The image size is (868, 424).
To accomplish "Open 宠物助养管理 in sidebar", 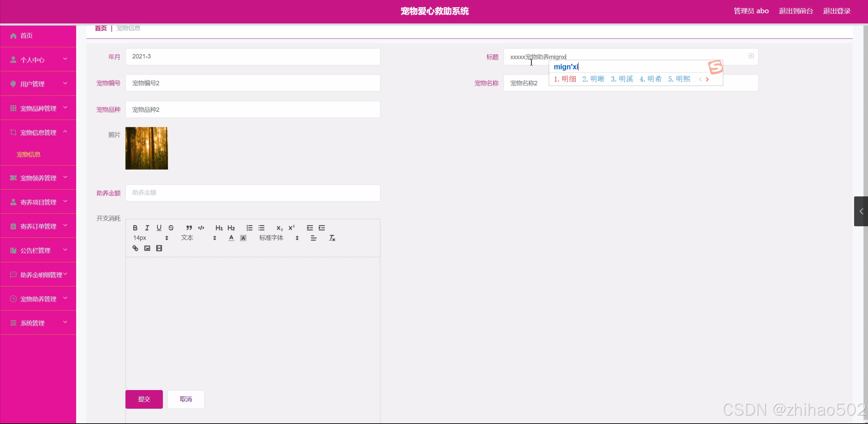I will 38,299.
